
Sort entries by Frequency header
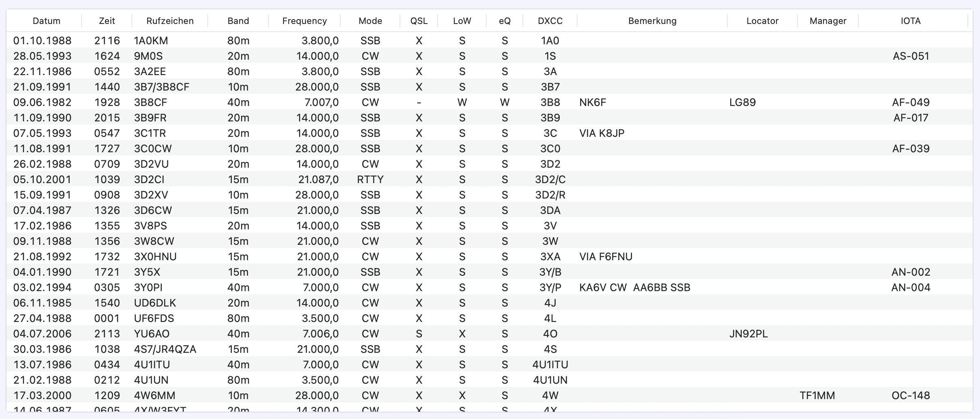pyautogui.click(x=304, y=21)
